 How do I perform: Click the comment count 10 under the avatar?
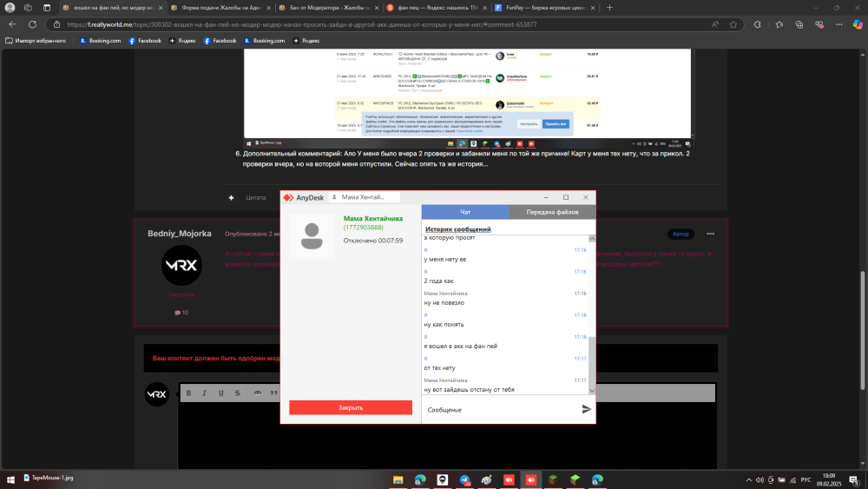[x=181, y=313]
